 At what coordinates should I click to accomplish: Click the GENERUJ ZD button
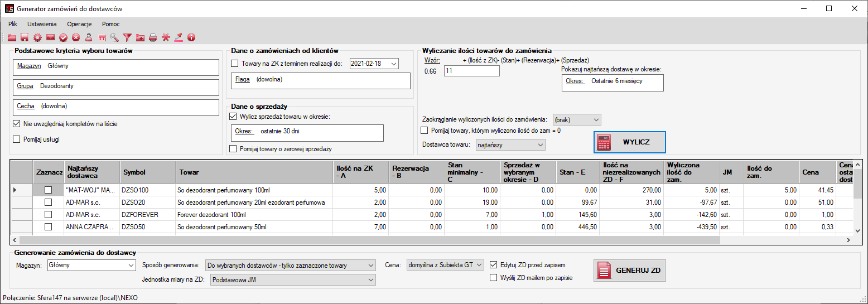pyautogui.click(x=629, y=271)
